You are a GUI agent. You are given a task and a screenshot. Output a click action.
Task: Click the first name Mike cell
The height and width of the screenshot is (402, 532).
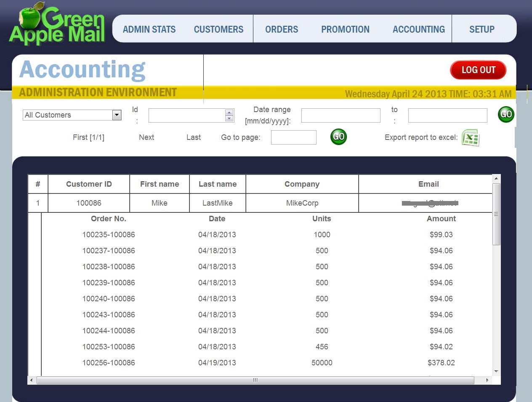coord(160,203)
